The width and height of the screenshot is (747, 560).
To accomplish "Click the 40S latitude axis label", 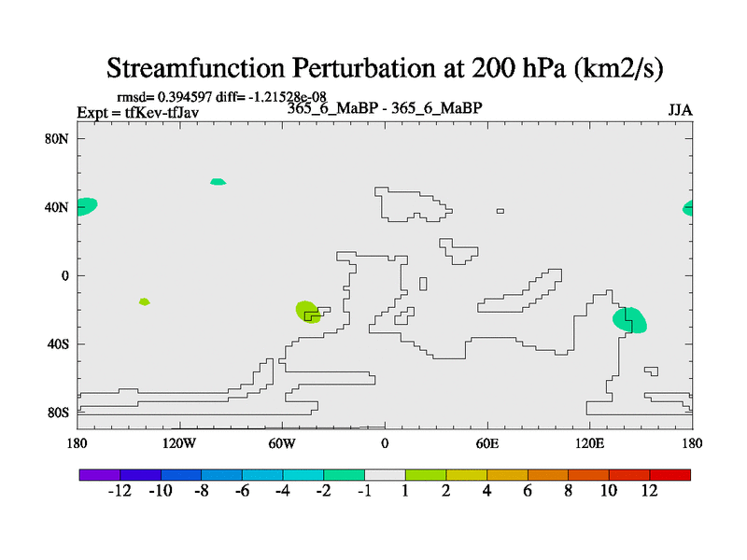I will pyautogui.click(x=58, y=344).
